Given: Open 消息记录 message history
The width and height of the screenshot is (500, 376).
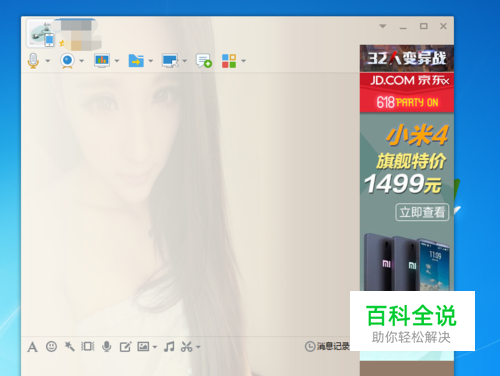Looking at the screenshot, I should pyautogui.click(x=327, y=346).
